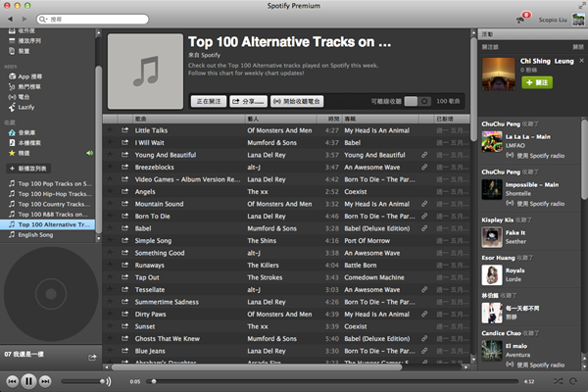Pause playback with the pause button
The width and height of the screenshot is (588, 392).
pyautogui.click(x=28, y=381)
